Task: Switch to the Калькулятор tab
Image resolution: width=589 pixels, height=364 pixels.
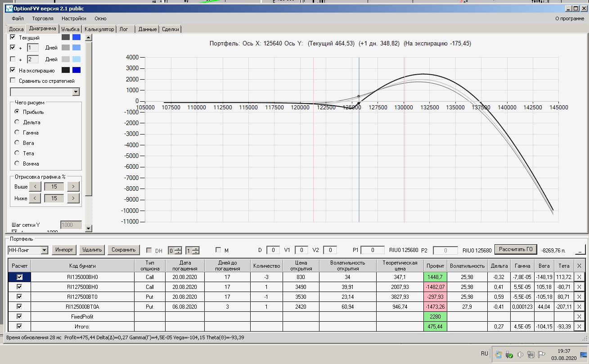Action: tap(99, 29)
